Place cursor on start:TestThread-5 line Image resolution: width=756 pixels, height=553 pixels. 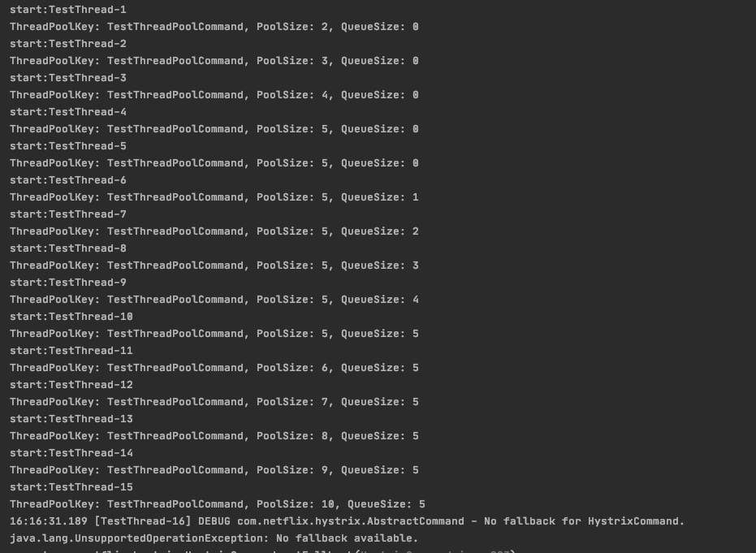point(68,146)
